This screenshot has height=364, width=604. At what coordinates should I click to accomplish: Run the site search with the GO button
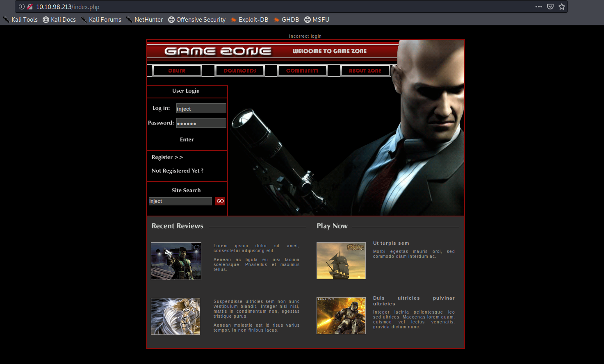[220, 201]
